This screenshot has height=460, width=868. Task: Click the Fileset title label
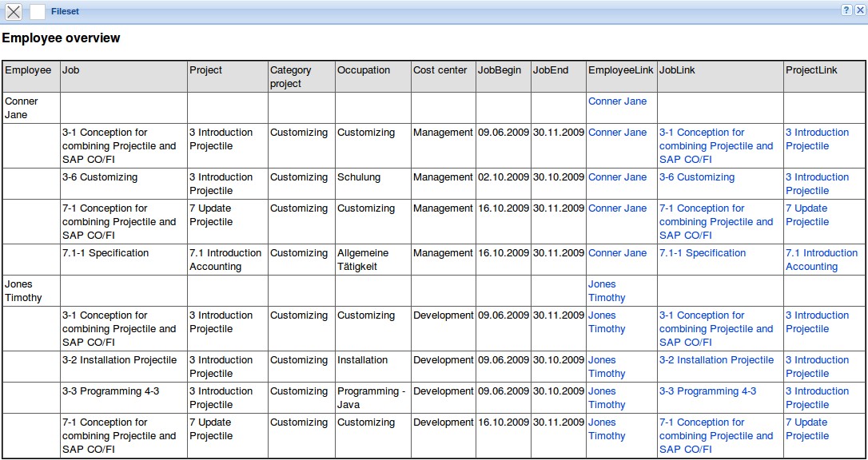click(x=65, y=12)
